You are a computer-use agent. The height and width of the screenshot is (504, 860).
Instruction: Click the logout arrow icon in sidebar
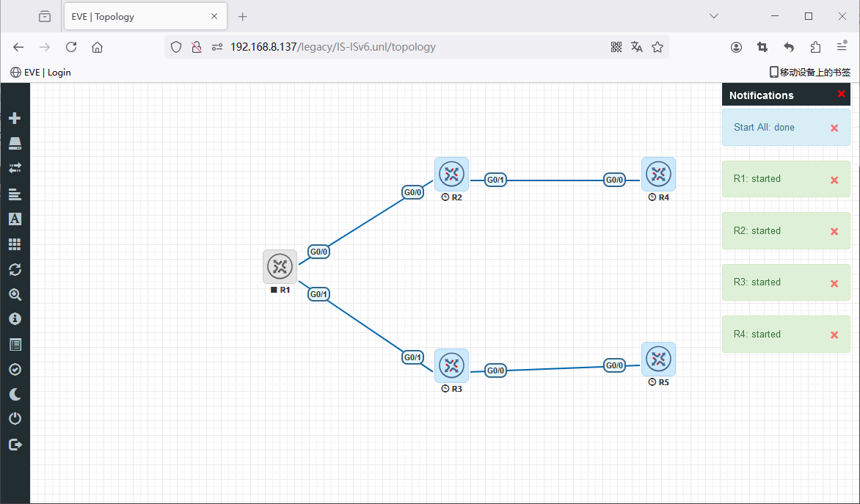click(15, 444)
